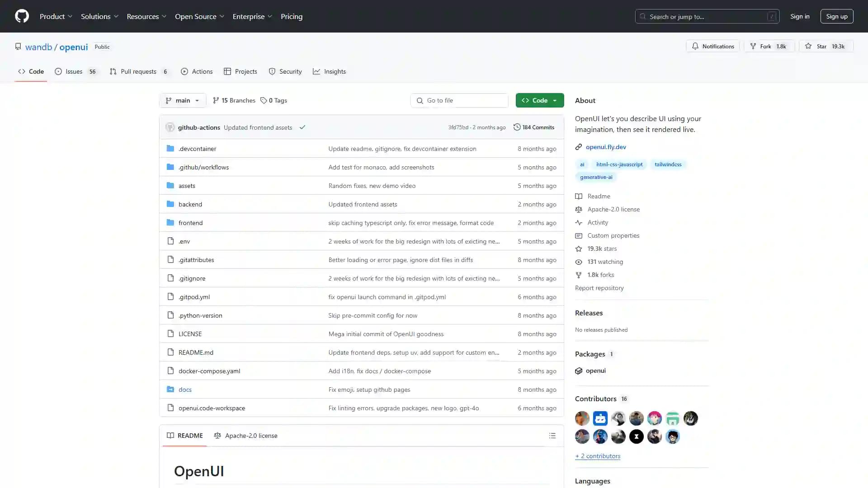The width and height of the screenshot is (868, 488).
Task: Select the Pull requests tab
Action: click(138, 71)
